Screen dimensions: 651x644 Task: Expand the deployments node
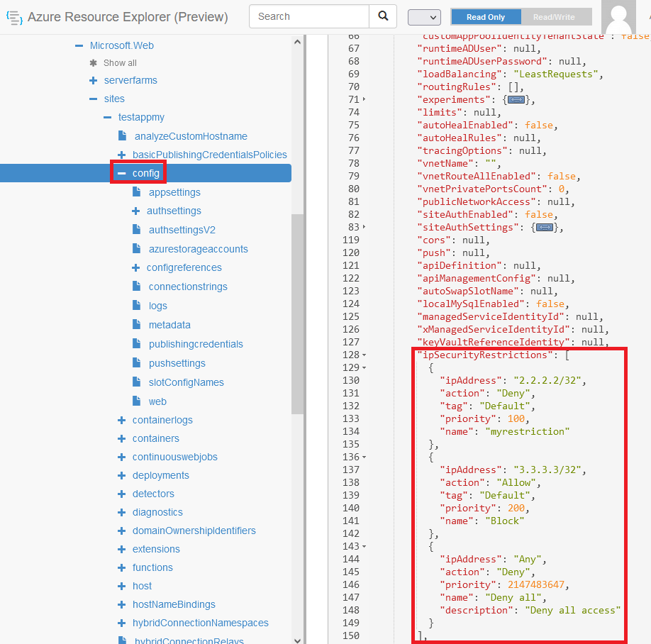122,475
